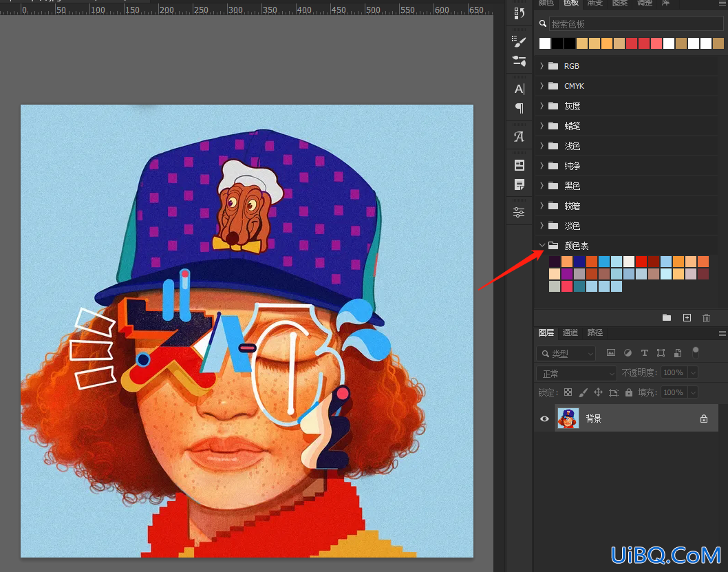Image resolution: width=728 pixels, height=572 pixels.
Task: Toggle lock image pixels brush icon
Action: [583, 392]
